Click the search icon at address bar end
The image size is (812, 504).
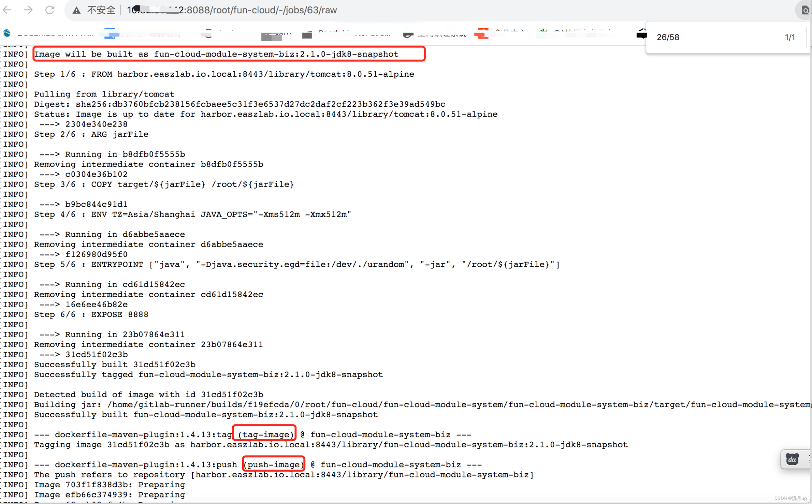coord(805,10)
